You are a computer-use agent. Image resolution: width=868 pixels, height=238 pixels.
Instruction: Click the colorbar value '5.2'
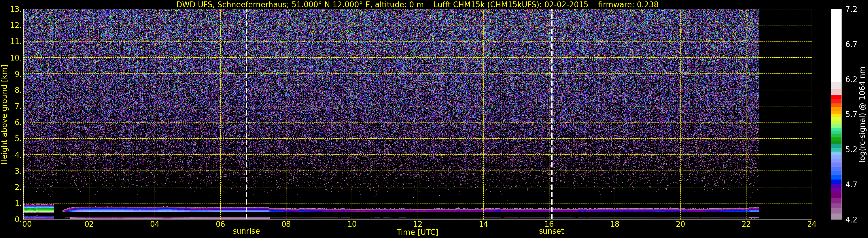click(851, 150)
